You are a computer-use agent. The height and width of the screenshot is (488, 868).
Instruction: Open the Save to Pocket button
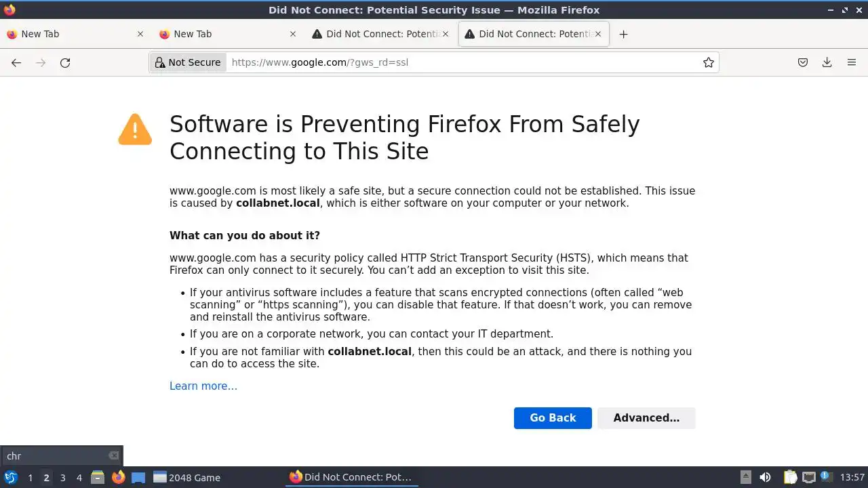coord(803,62)
